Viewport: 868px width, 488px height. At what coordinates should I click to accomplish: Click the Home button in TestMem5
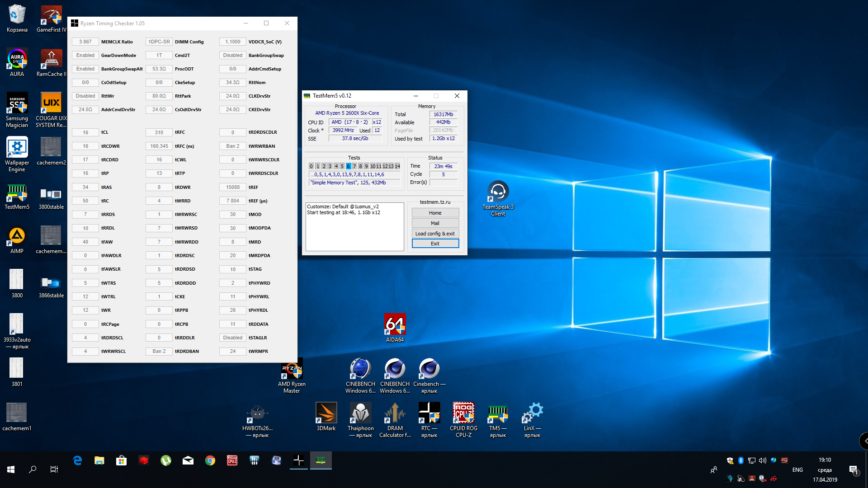click(x=435, y=213)
